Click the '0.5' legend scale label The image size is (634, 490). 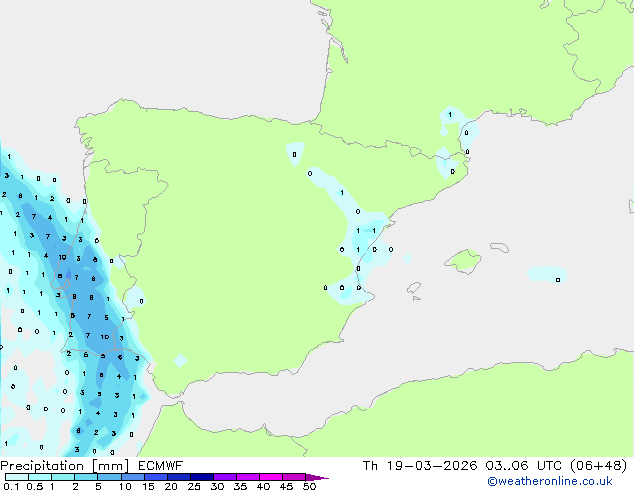35,486
